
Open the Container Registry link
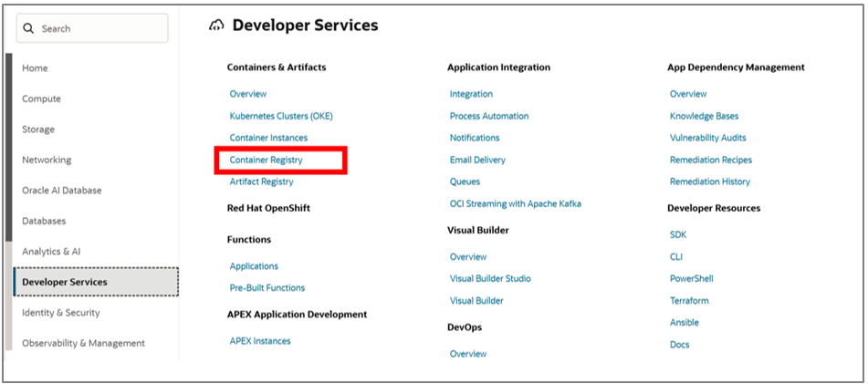click(267, 160)
